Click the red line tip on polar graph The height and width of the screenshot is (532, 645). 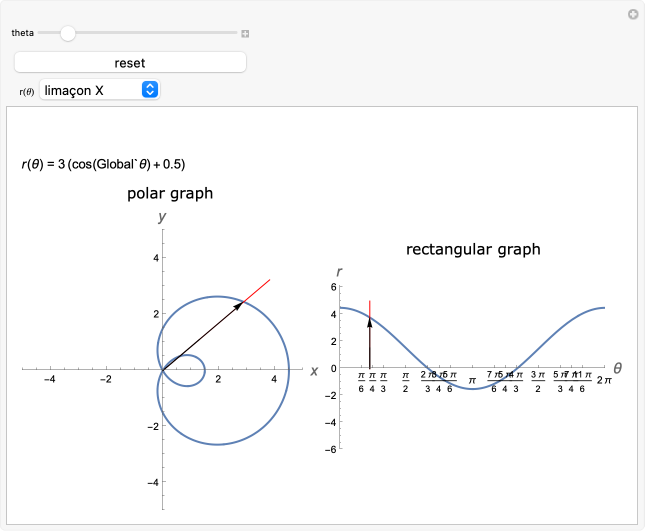tap(269, 280)
